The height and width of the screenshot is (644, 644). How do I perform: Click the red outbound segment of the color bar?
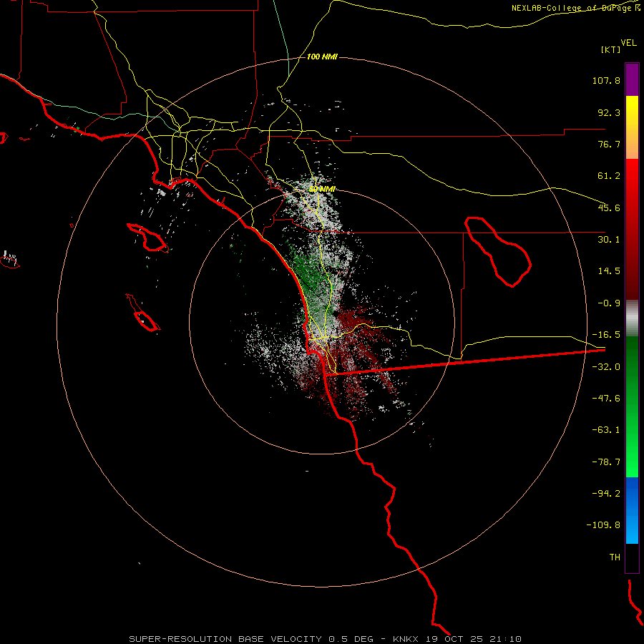[x=632, y=229]
